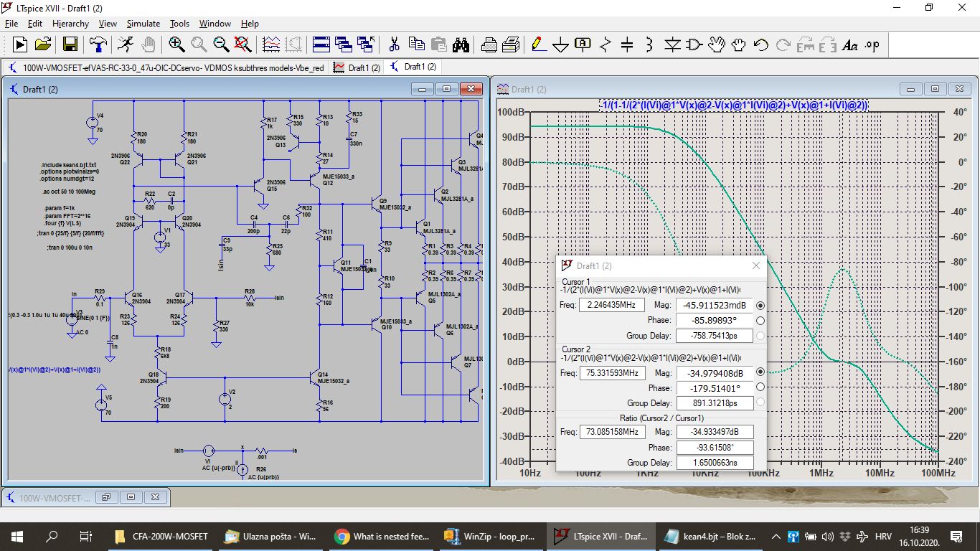The image size is (980, 551).
Task: Open Print setup icon
Action: (511, 44)
